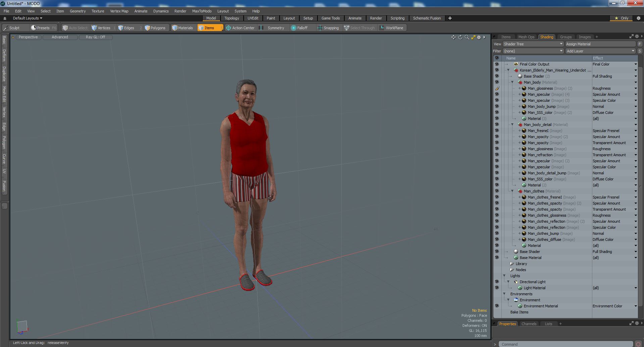Select the Sculpt tool icon
Image resolution: width=644 pixels, height=347 pixels.
click(x=5, y=28)
